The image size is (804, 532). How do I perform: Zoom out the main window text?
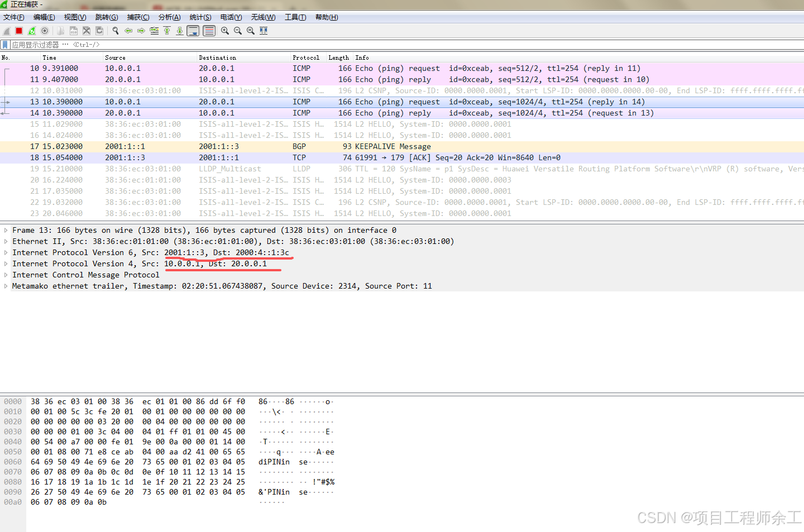click(x=238, y=31)
